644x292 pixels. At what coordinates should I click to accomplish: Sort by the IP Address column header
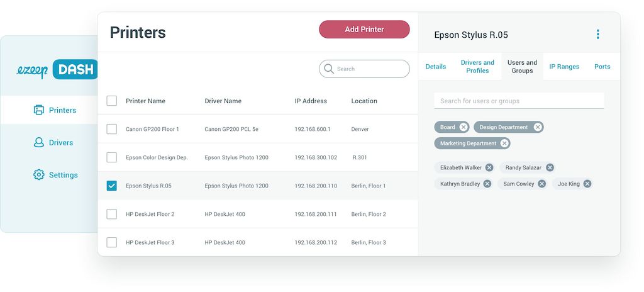[311, 101]
